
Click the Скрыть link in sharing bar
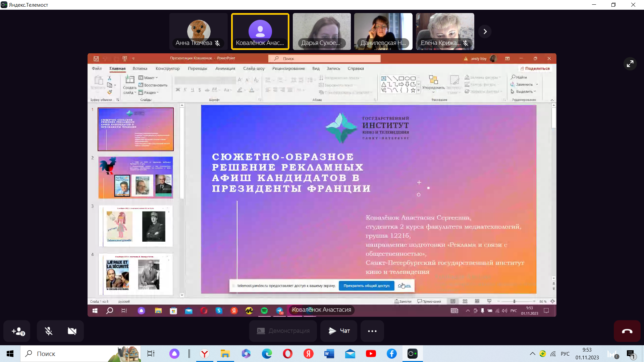(x=404, y=286)
